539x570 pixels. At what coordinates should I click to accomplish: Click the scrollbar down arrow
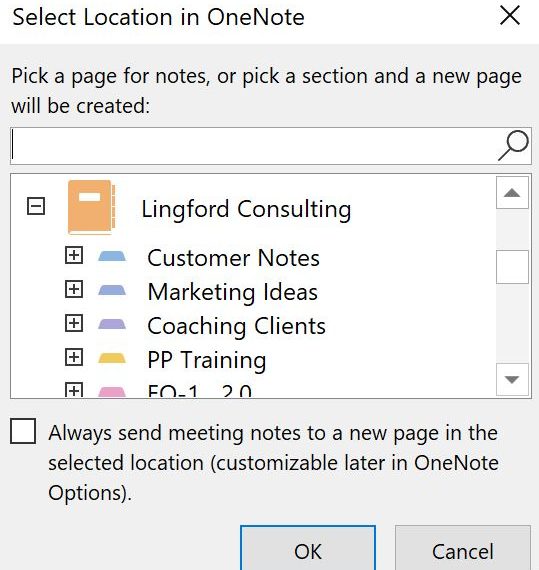512,380
